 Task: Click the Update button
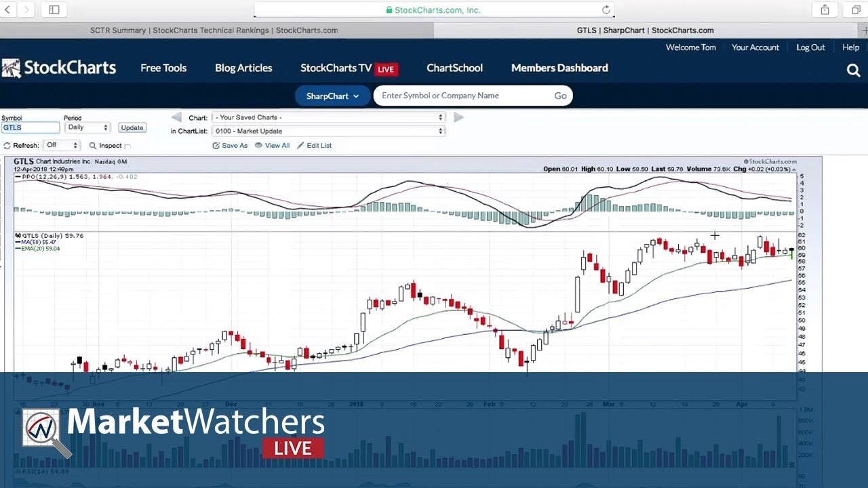coord(132,127)
